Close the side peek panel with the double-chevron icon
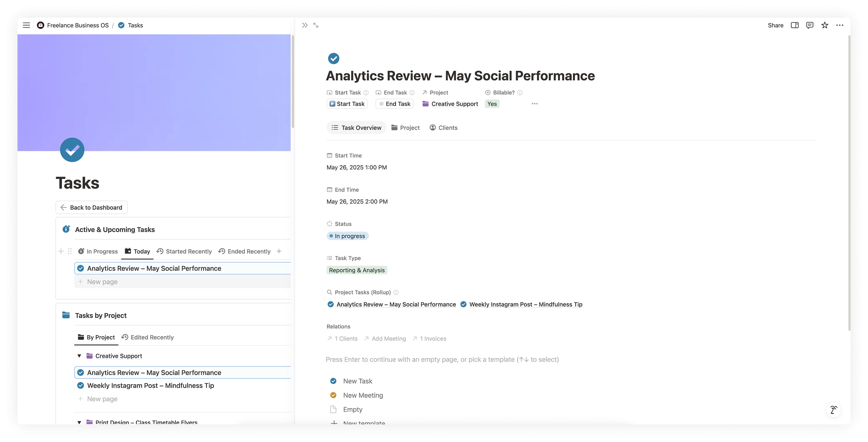 [304, 25]
